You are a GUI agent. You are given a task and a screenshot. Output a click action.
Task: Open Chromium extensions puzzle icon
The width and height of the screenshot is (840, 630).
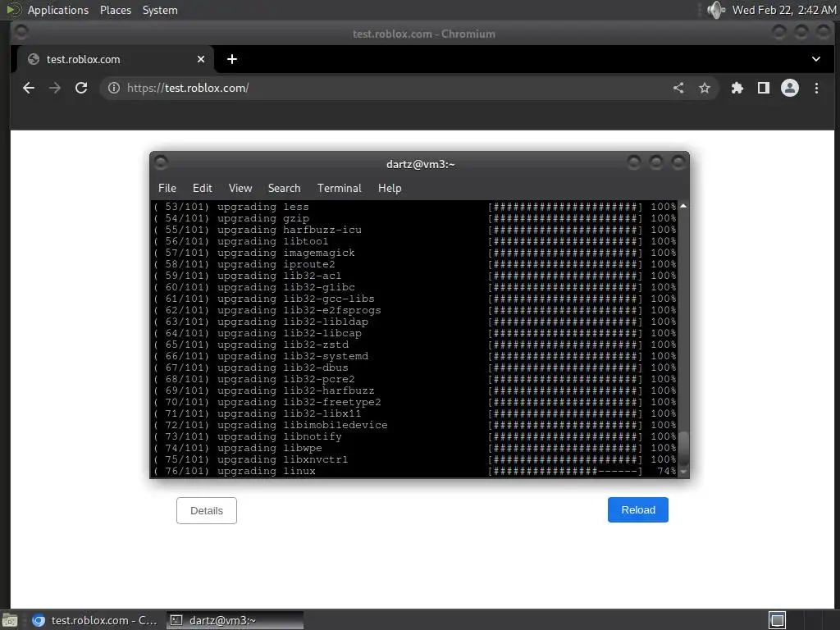[x=737, y=88]
